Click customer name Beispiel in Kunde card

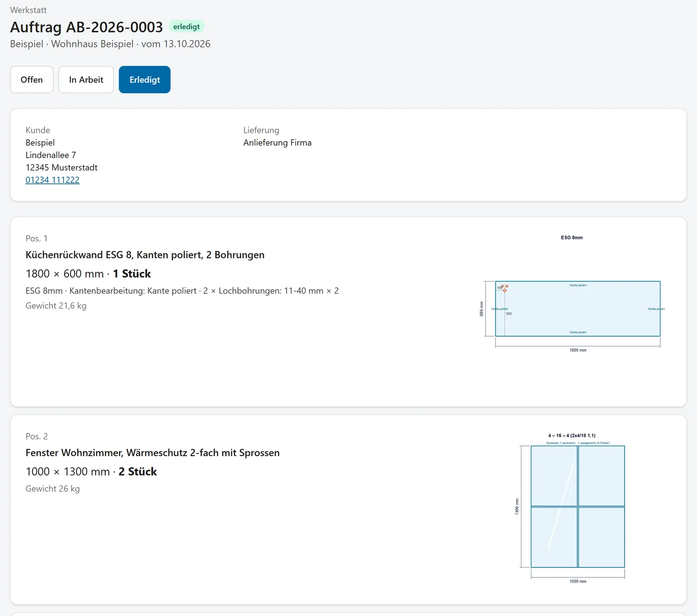pyautogui.click(x=40, y=143)
